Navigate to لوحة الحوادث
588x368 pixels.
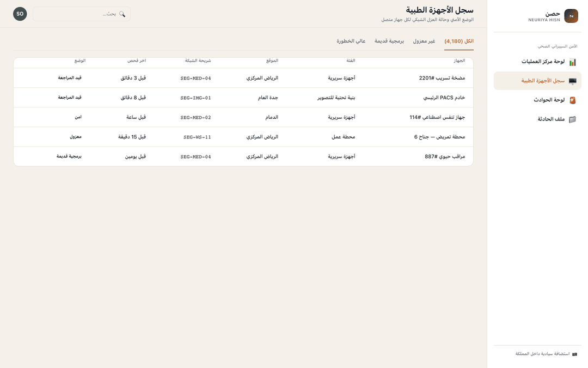point(537,100)
